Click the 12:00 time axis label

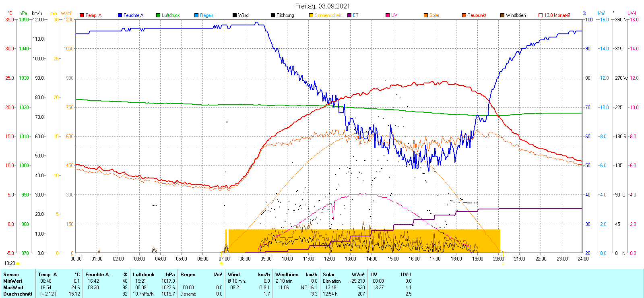[330, 259]
